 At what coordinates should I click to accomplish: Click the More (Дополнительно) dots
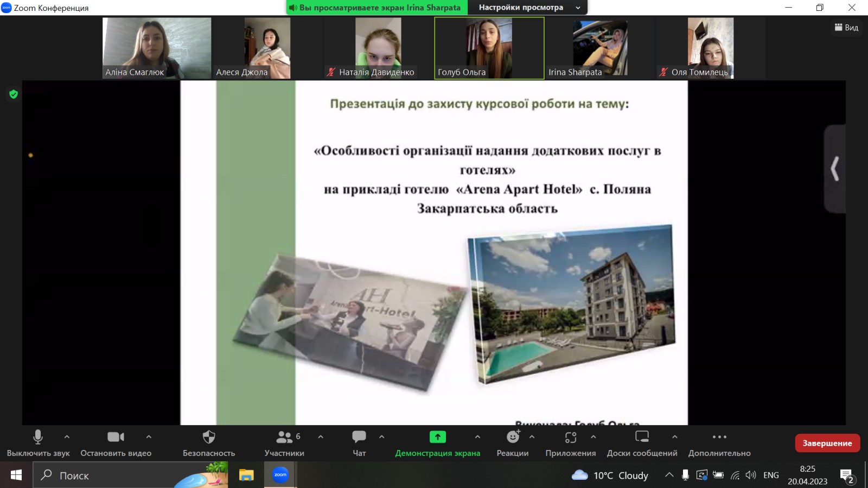pyautogui.click(x=719, y=438)
